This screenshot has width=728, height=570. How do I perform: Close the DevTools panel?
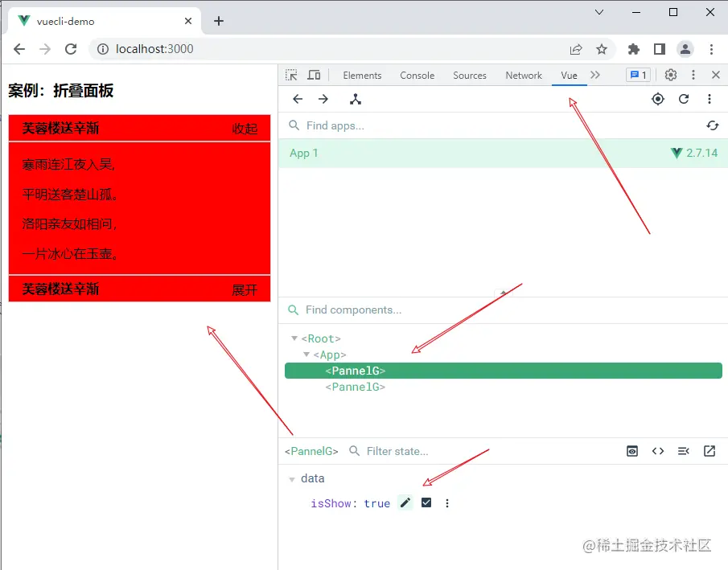click(x=716, y=75)
